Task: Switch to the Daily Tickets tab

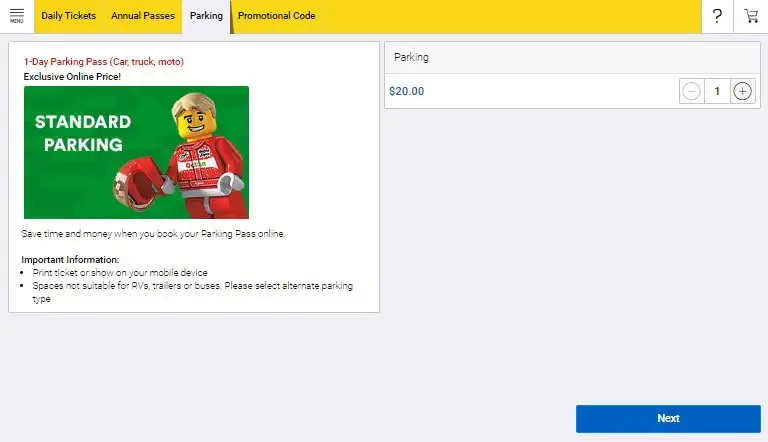Action: [68, 16]
